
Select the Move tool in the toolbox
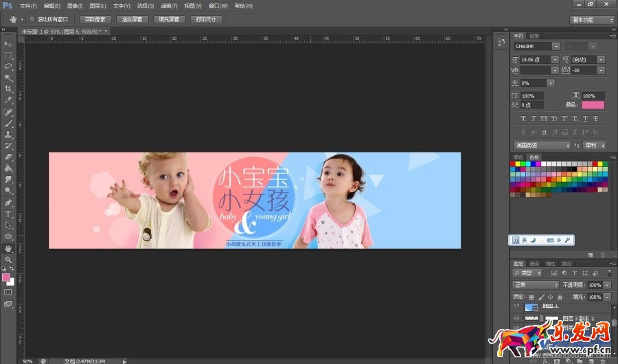[8, 44]
